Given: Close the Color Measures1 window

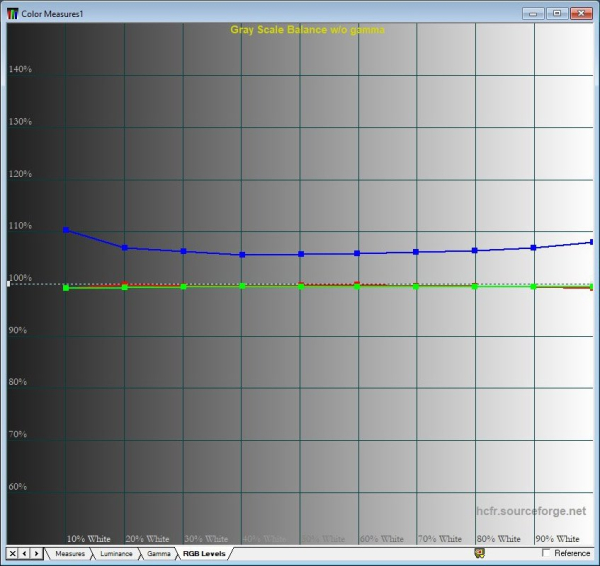Looking at the screenshot, I should tap(581, 13).
